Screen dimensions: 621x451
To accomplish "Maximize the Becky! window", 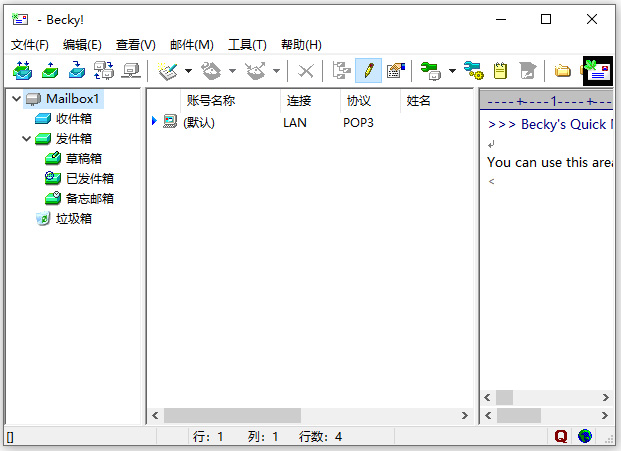I will (x=546, y=19).
